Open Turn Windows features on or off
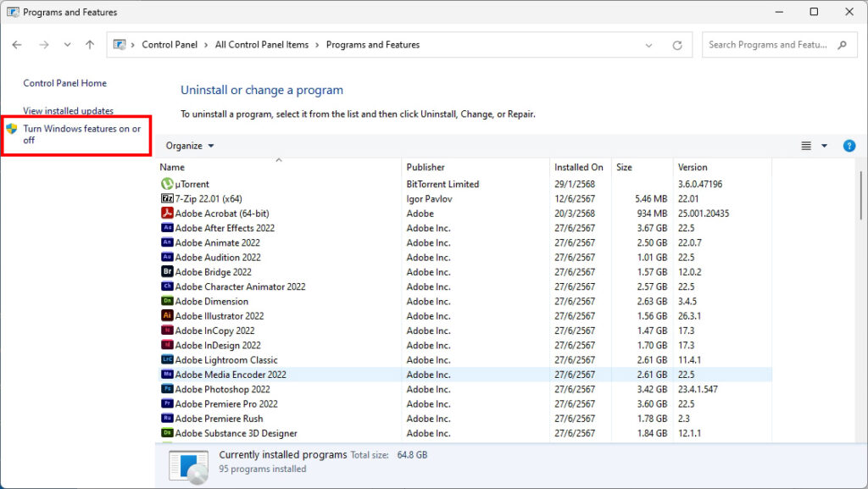 click(82, 135)
